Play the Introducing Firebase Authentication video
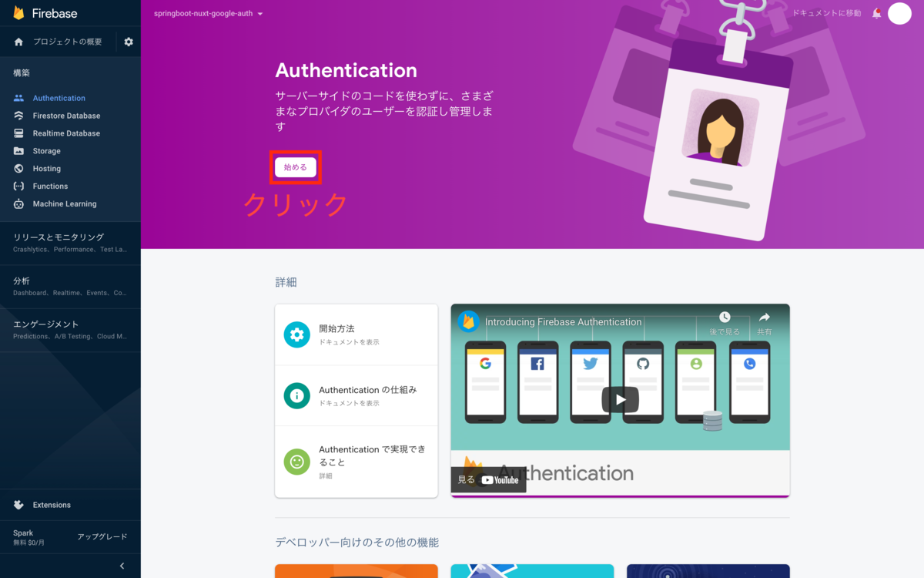 click(x=621, y=399)
